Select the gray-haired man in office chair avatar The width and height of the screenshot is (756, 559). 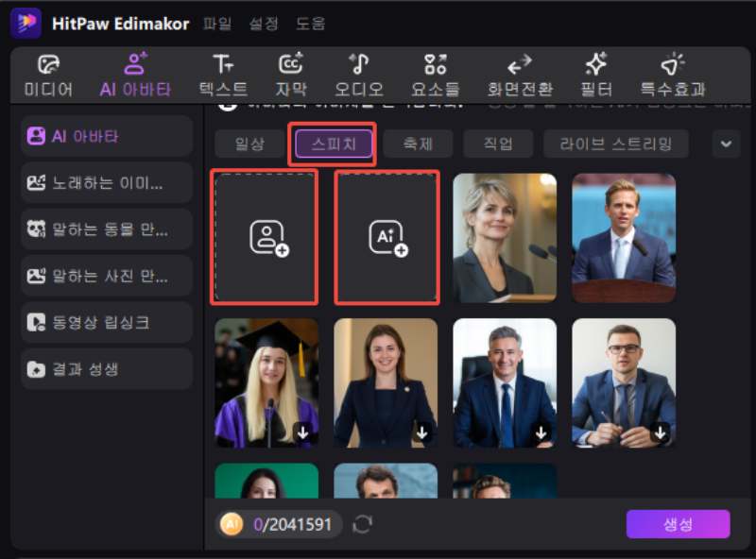point(505,383)
